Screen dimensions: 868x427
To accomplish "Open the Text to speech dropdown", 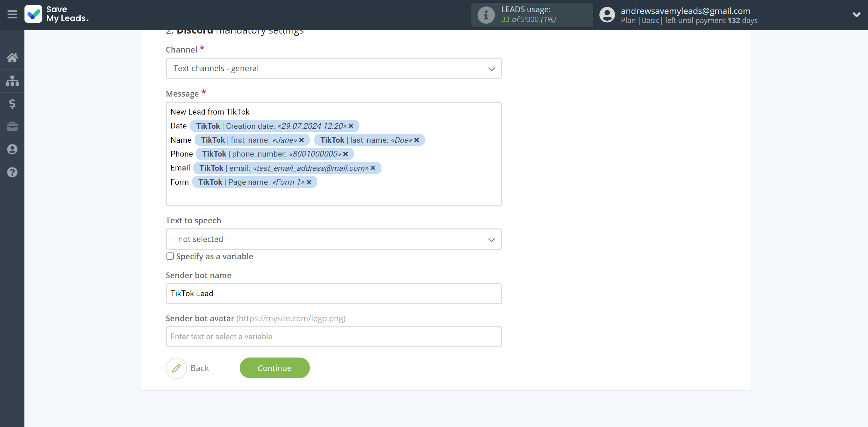I will (334, 239).
